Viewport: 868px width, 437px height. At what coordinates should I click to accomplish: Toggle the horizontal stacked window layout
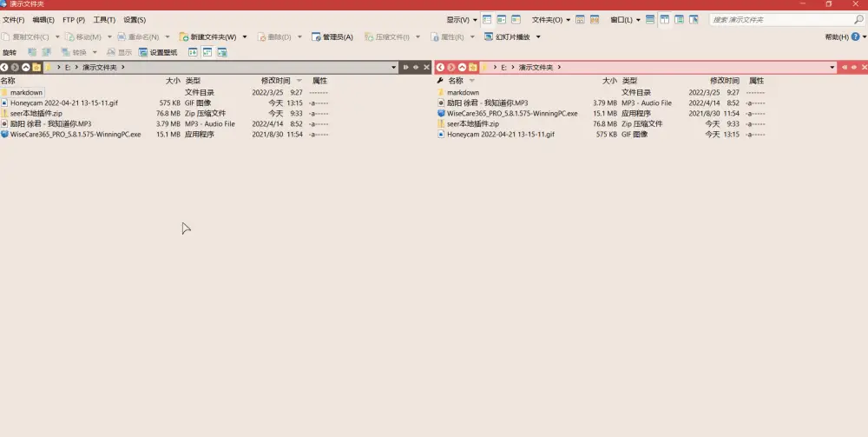click(x=650, y=19)
